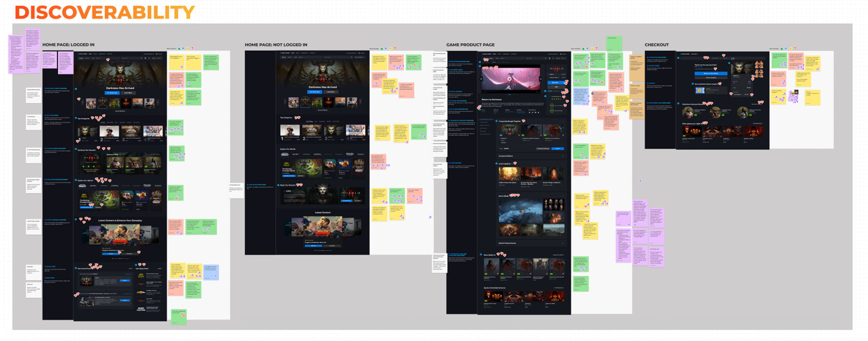Screen dimensions: 868x341
Task: Click blue Pre-Order Now button on Logged In hero
Action: pos(112,93)
